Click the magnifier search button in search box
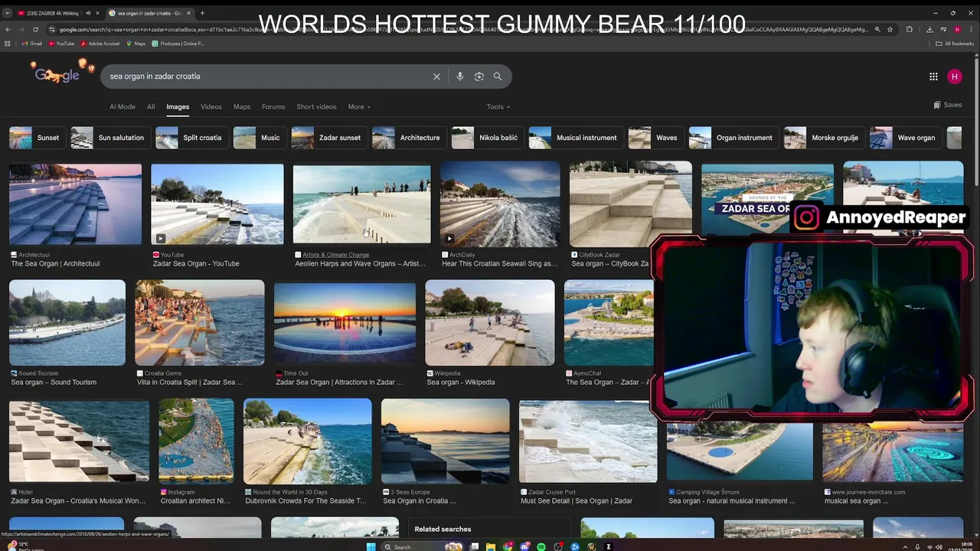980x551 pixels. (498, 77)
